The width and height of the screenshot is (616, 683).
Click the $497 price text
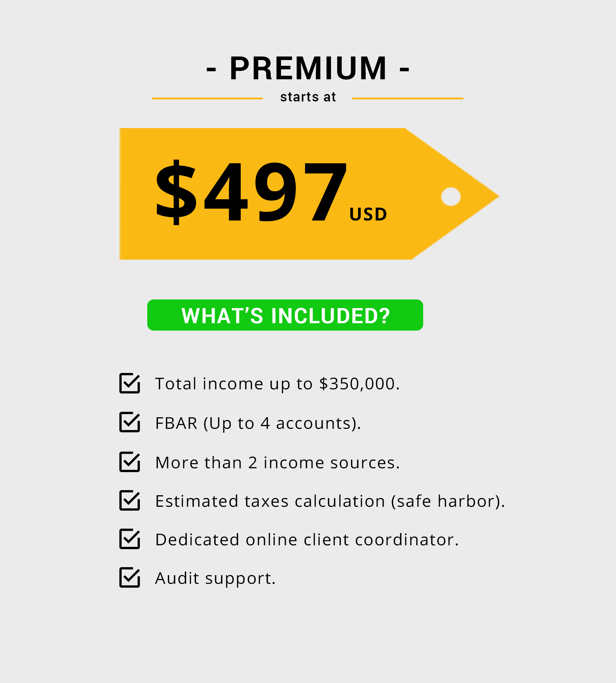251,192
